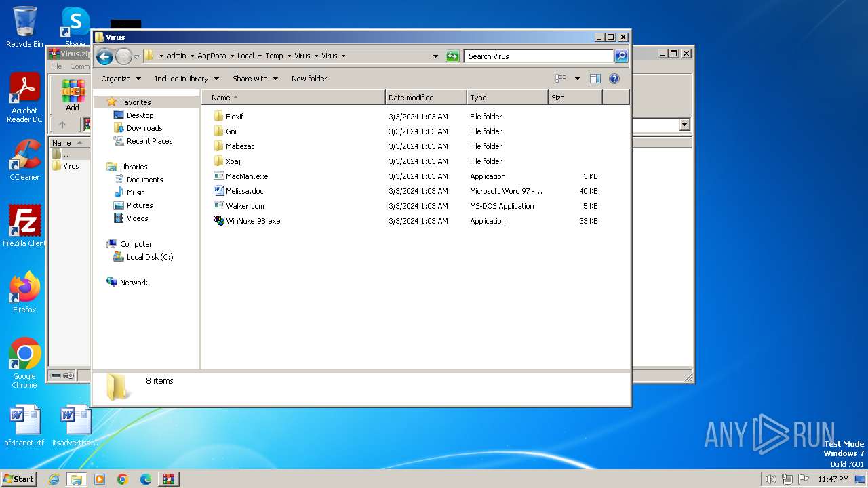Click Favorites in the navigation pane
The width and height of the screenshot is (868, 488).
coord(135,102)
